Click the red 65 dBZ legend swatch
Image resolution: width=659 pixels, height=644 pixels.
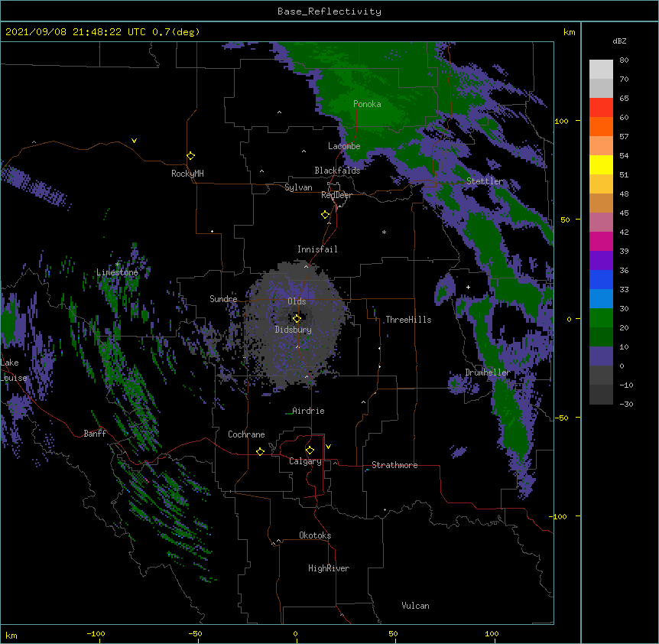coord(601,107)
